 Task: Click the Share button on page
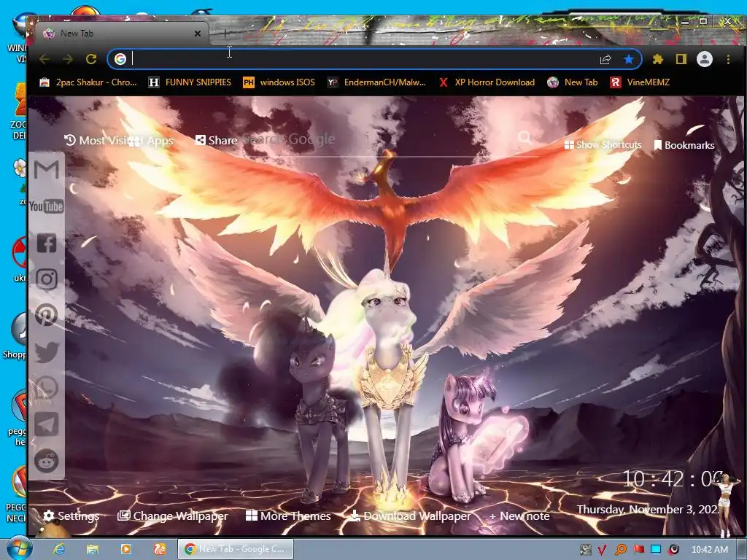(x=216, y=141)
